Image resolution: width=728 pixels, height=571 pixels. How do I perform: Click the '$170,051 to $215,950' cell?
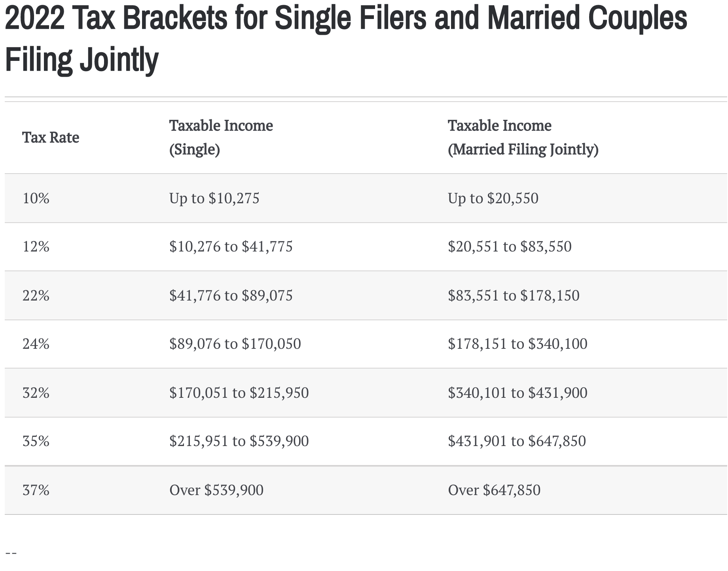(x=239, y=393)
